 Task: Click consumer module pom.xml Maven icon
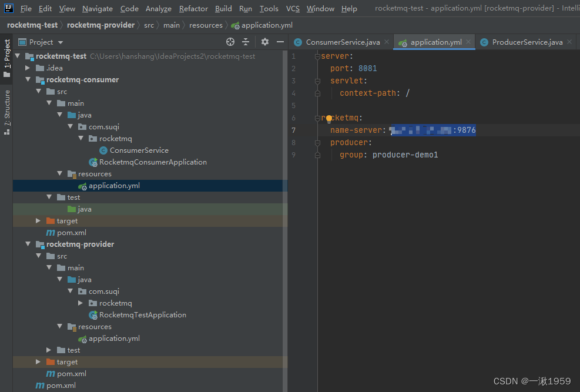51,233
